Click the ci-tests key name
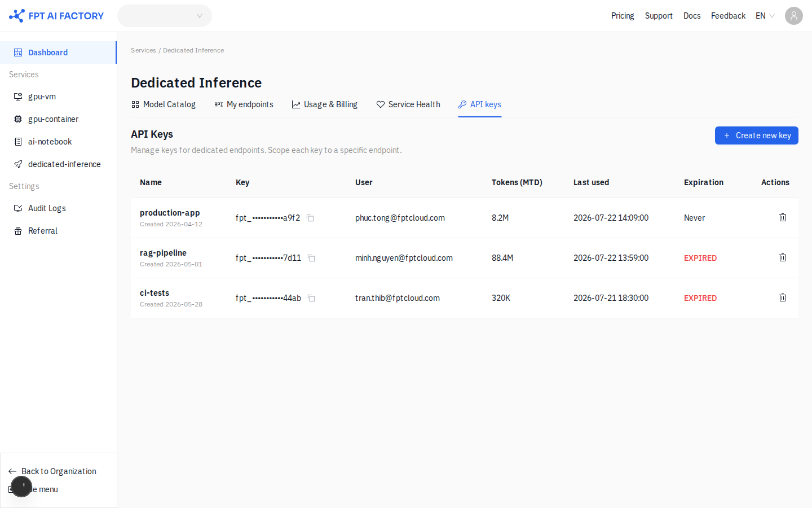The image size is (812, 508). coord(155,293)
